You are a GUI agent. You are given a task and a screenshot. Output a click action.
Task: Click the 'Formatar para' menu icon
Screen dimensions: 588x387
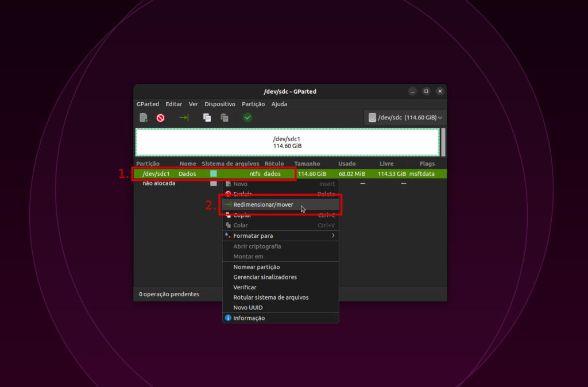pyautogui.click(x=227, y=235)
